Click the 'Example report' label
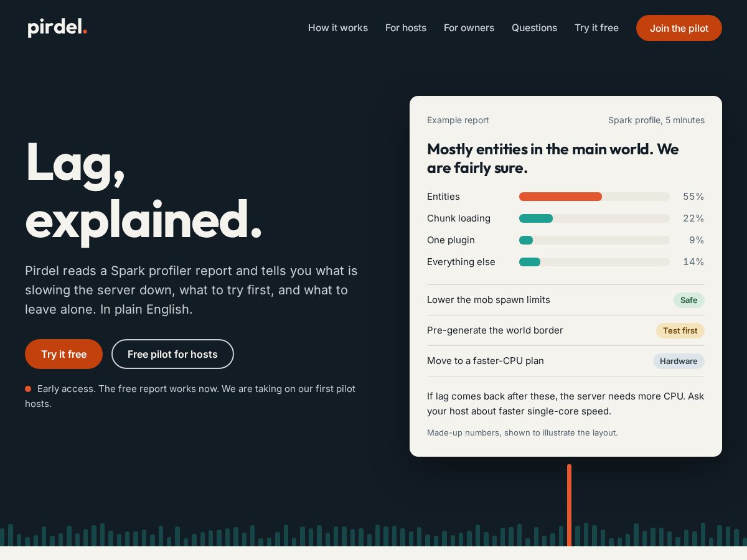This screenshot has height=560, width=747. click(458, 120)
